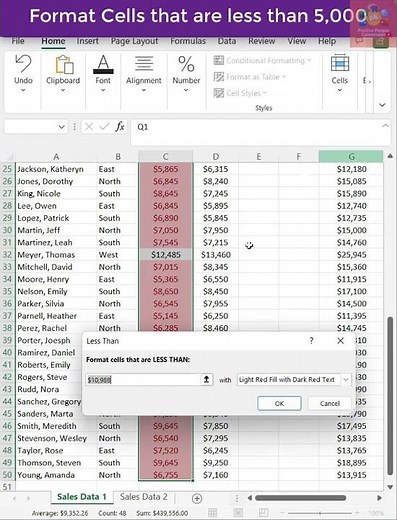The image size is (397, 520).
Task: Click the formula bar confirm checkmark icon
Action: (x=104, y=127)
